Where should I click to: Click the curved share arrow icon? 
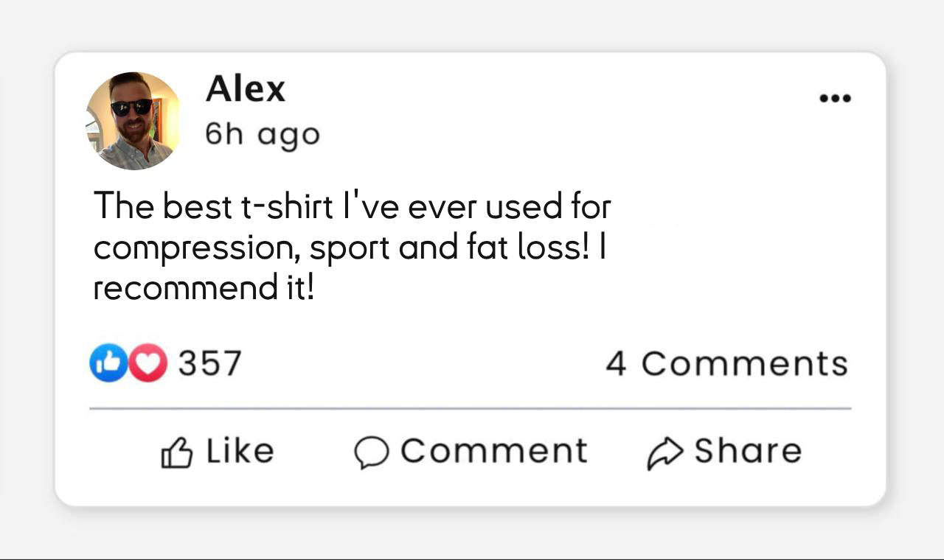tap(664, 453)
